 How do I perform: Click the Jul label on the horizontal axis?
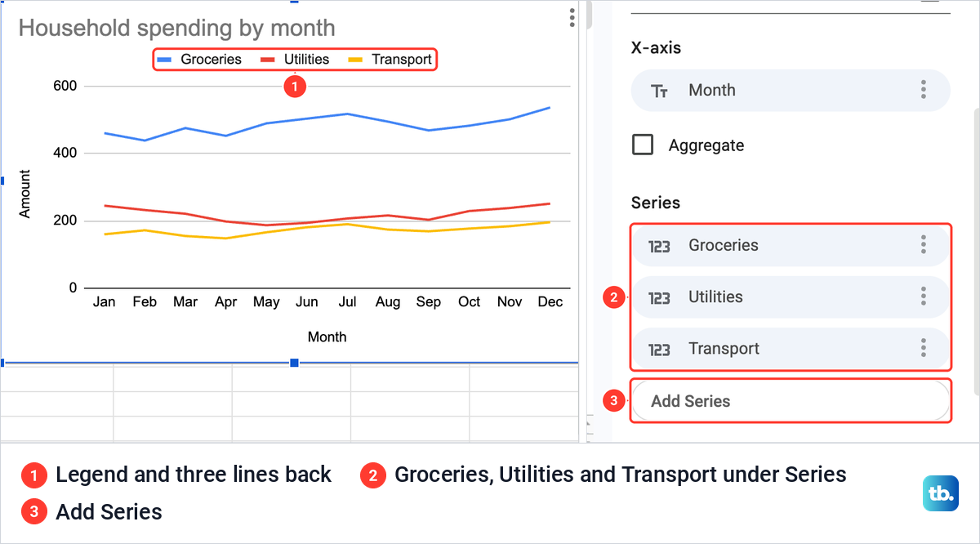(347, 302)
